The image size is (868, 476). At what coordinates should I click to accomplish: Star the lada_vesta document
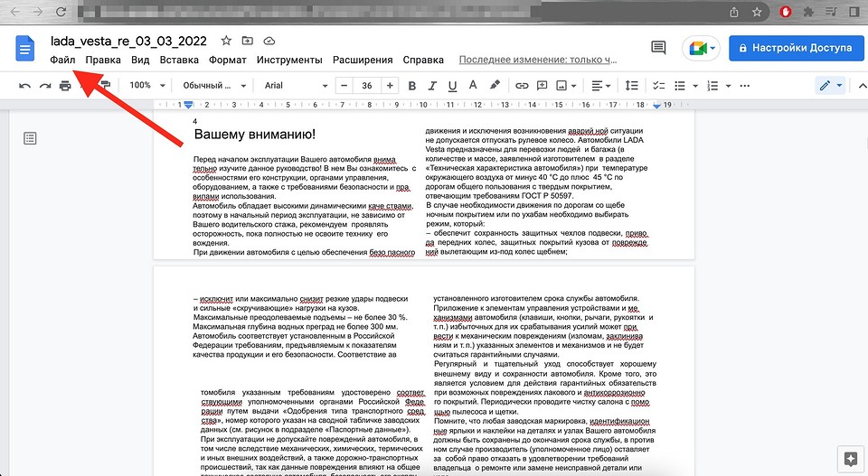[226, 42]
